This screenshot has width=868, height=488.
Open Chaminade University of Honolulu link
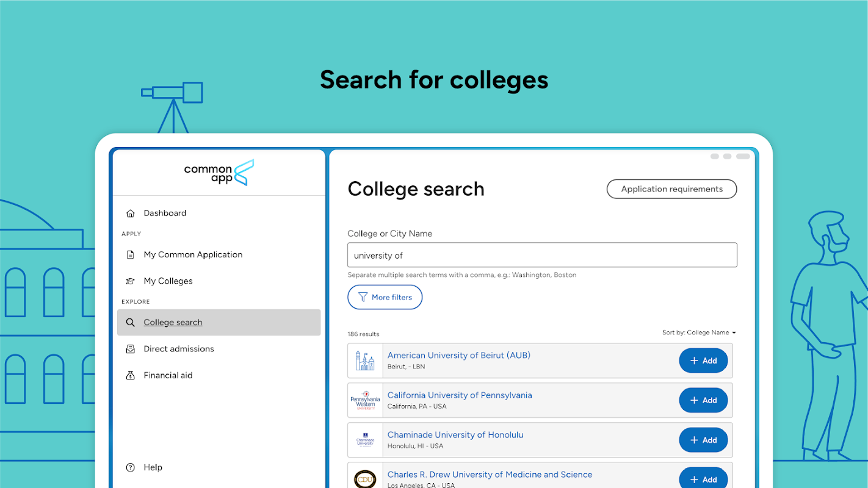click(455, 434)
